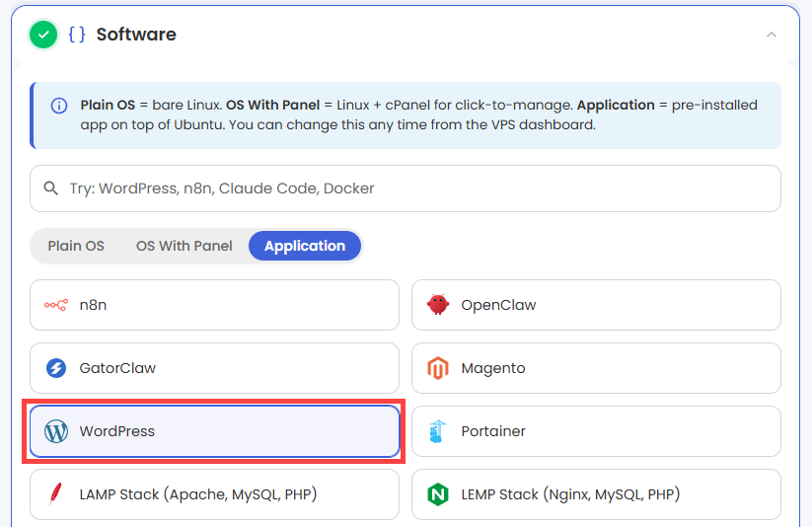Image resolution: width=812 pixels, height=527 pixels.
Task: Click the blue GatorClaw lightning icon
Action: 56,368
